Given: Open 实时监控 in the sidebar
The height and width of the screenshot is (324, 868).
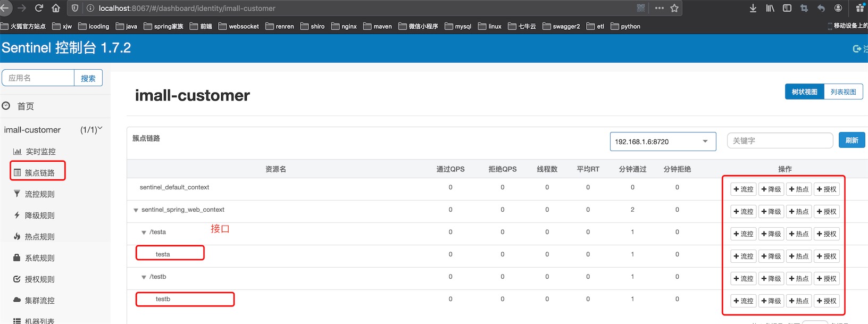Looking at the screenshot, I should tap(40, 152).
